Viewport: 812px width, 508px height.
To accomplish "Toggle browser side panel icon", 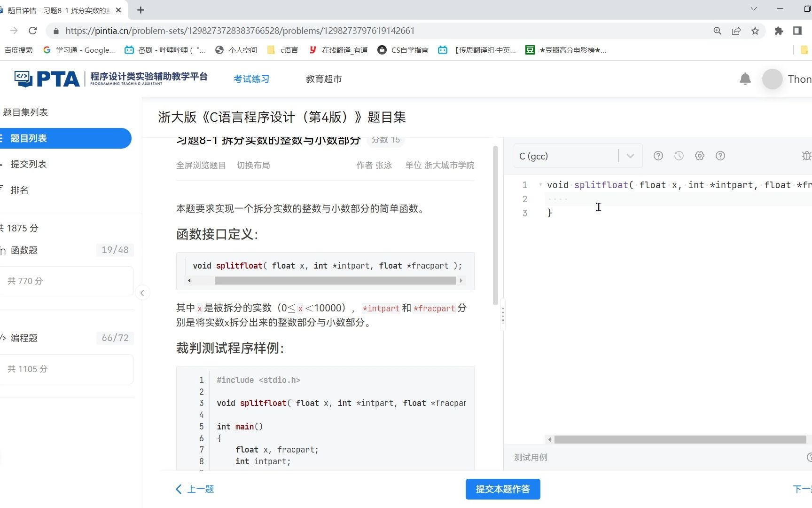I will pyautogui.click(x=797, y=31).
